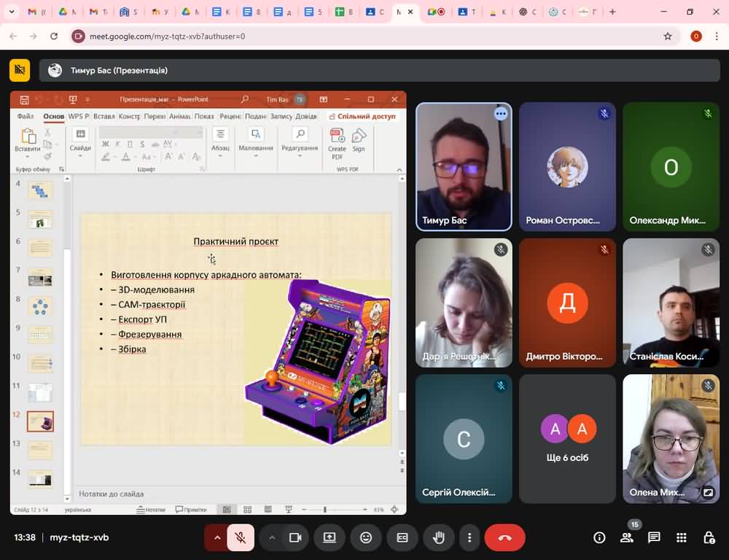Select Олена's video tile
Viewport: 729px width, 560px height.
click(x=671, y=438)
